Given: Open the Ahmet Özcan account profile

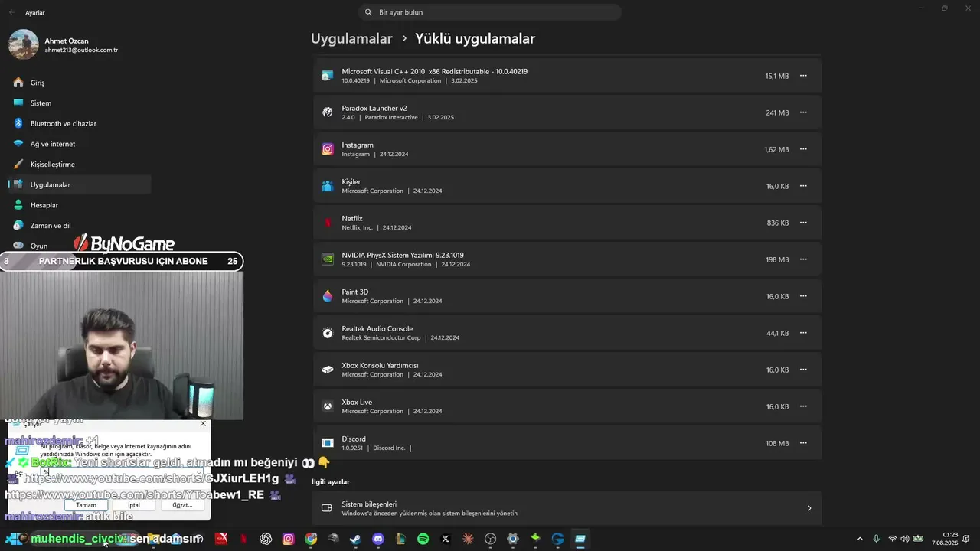Looking at the screenshot, I should point(64,44).
